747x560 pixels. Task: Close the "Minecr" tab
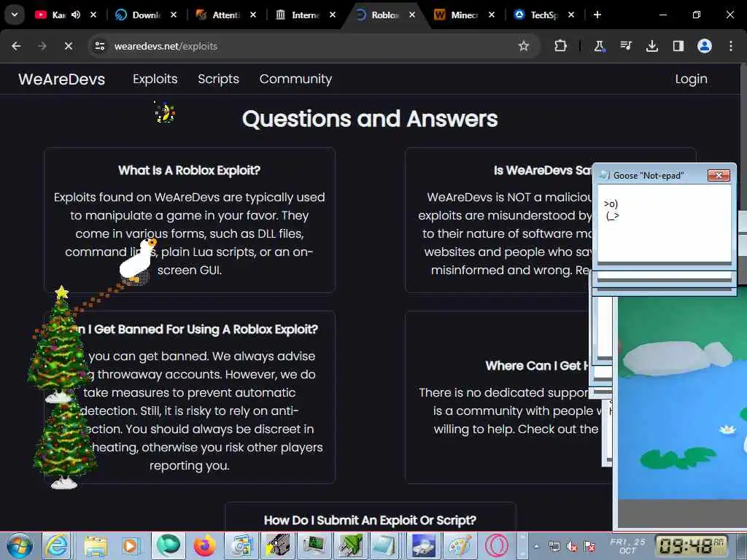tap(492, 15)
